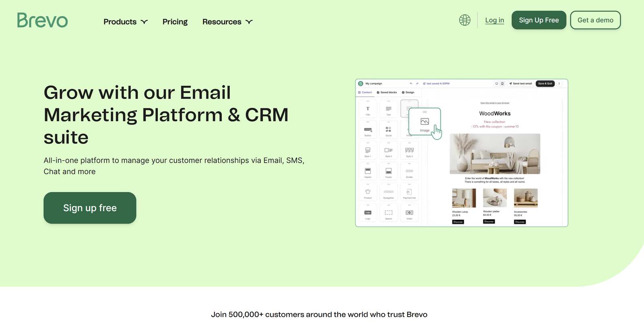Open the language selector globe

464,20
